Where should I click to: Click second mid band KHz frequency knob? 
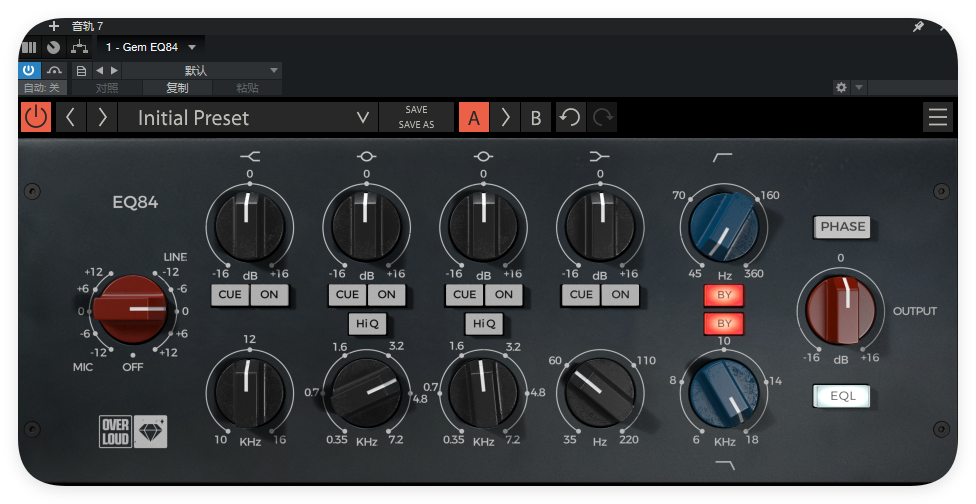tap(484, 392)
